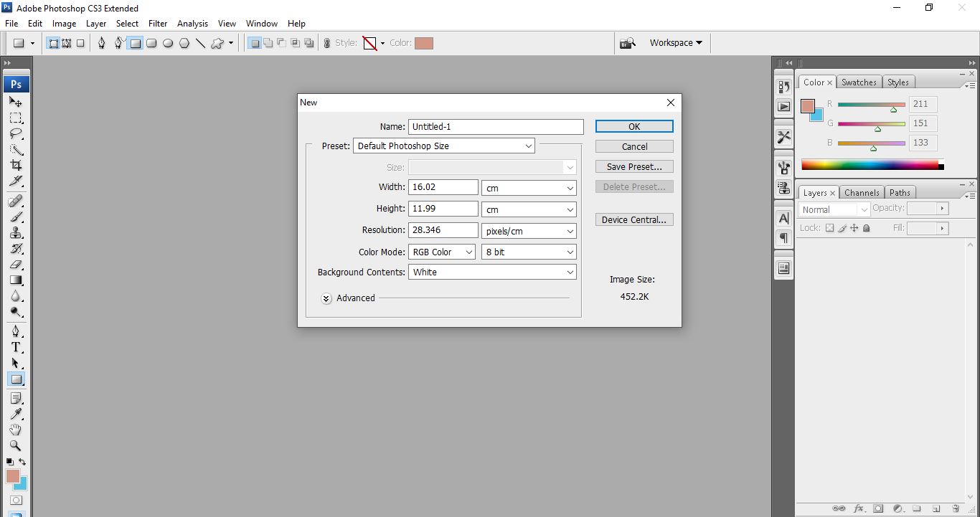Image resolution: width=980 pixels, height=517 pixels.
Task: Select the Move tool
Action: click(16, 102)
